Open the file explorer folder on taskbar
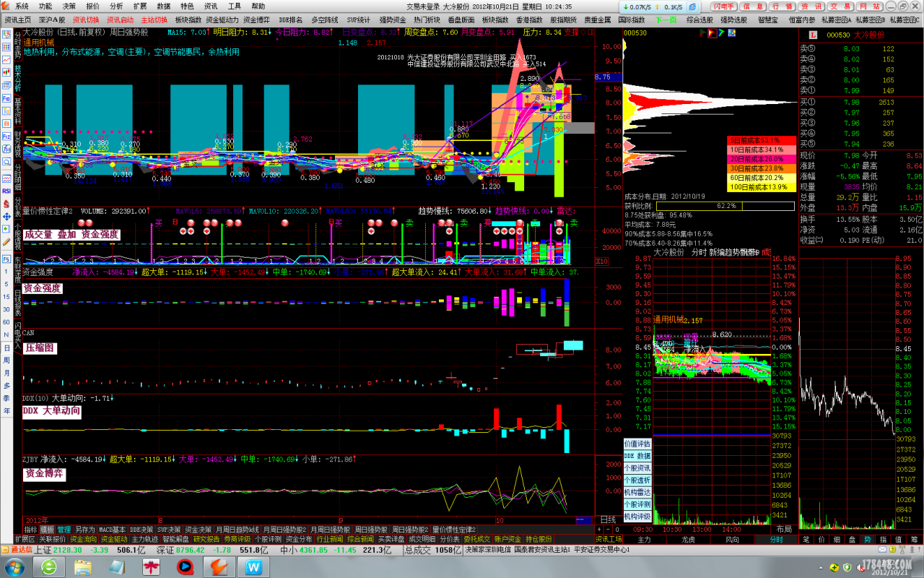The width and height of the screenshot is (924, 578). point(83,566)
